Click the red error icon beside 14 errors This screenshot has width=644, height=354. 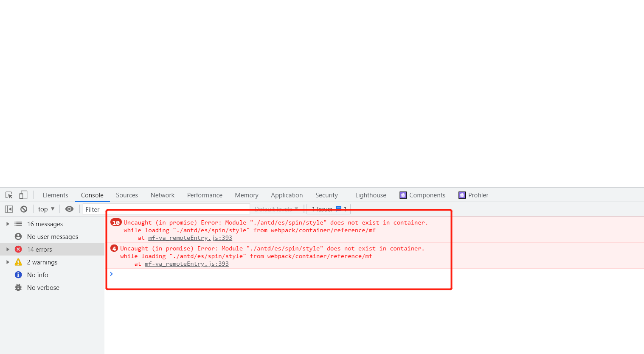(x=18, y=249)
